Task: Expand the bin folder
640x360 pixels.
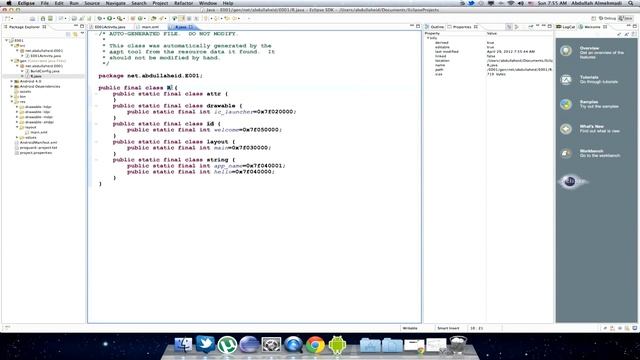Action: point(12,97)
